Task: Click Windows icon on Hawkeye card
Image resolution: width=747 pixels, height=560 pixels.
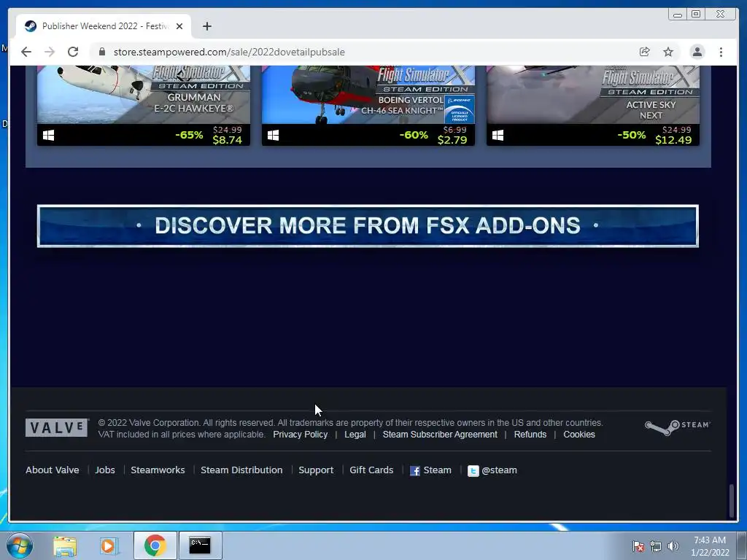Action: pos(49,135)
